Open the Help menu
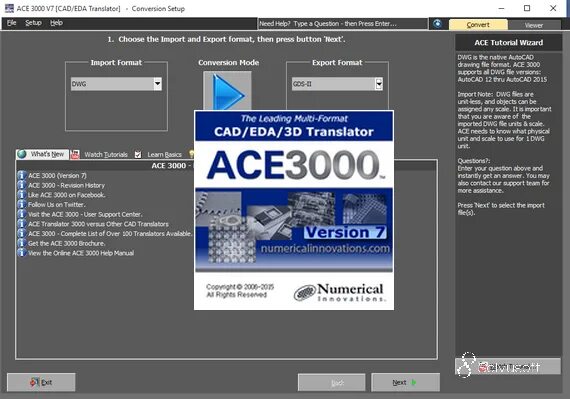Viewport: 570px width, 399px height. pyautogui.click(x=56, y=23)
